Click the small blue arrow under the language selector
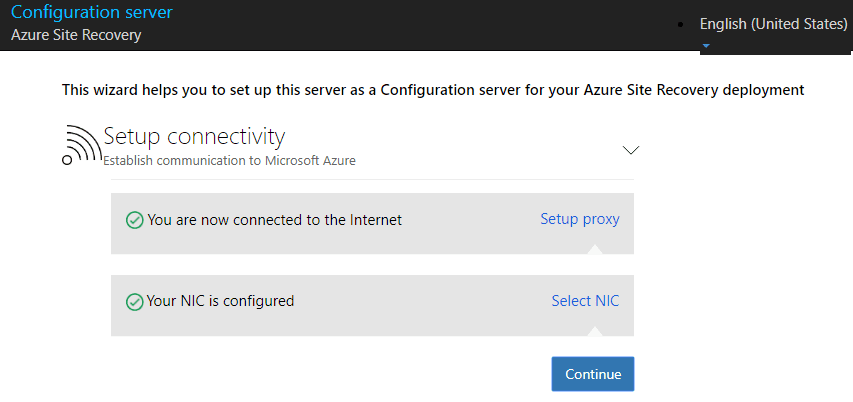853x402 pixels. pyautogui.click(x=706, y=45)
